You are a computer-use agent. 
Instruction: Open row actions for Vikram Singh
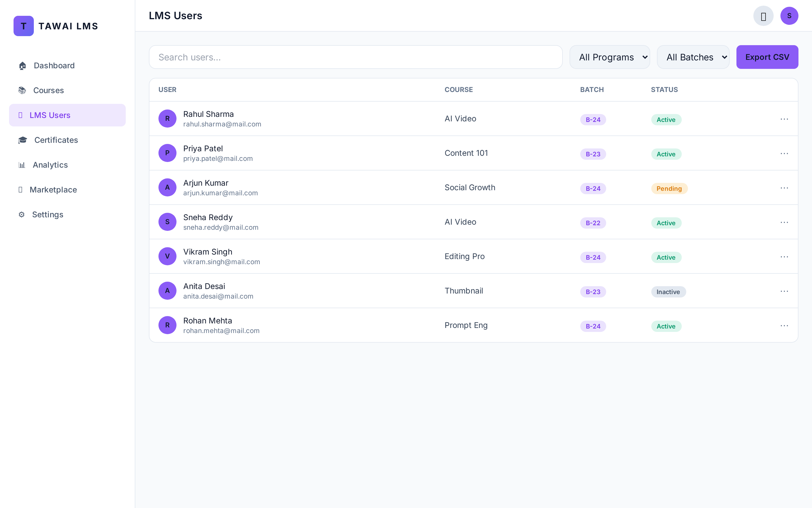[784, 257]
